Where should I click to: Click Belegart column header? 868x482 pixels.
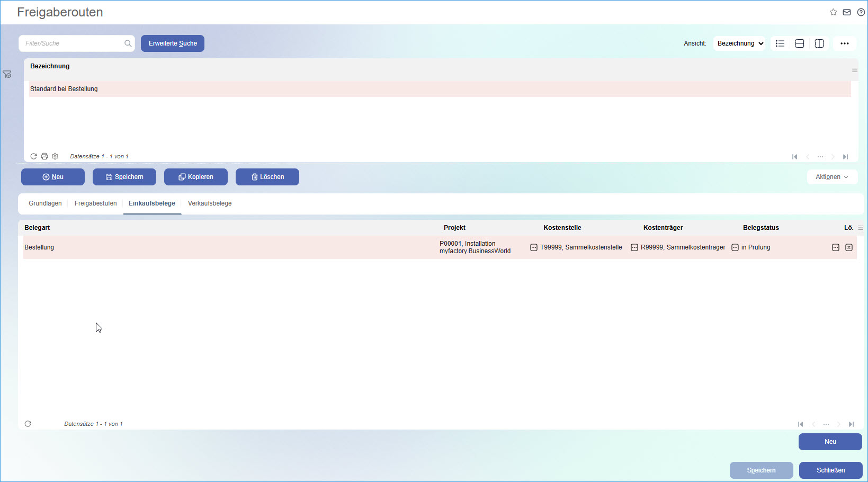[37, 228]
